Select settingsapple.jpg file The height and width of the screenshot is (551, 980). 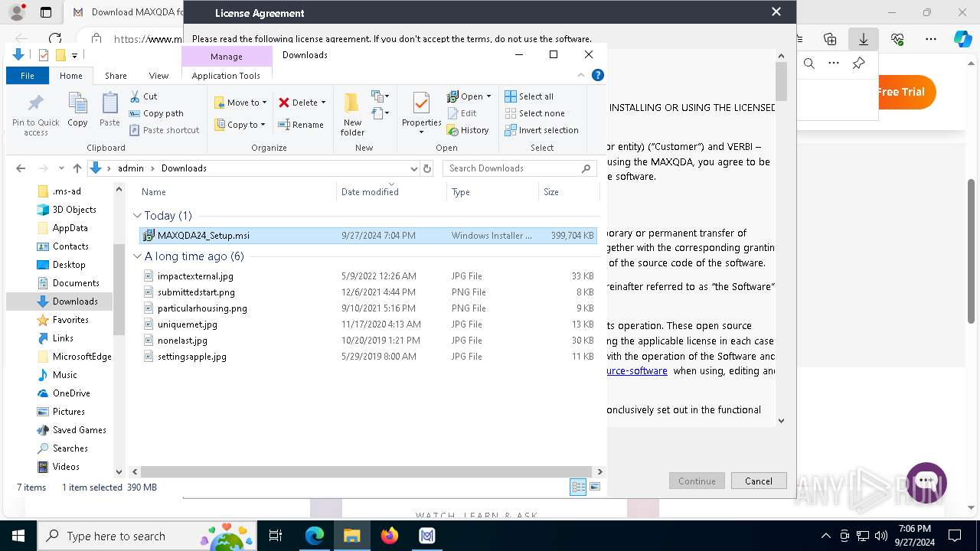[x=368, y=357]
